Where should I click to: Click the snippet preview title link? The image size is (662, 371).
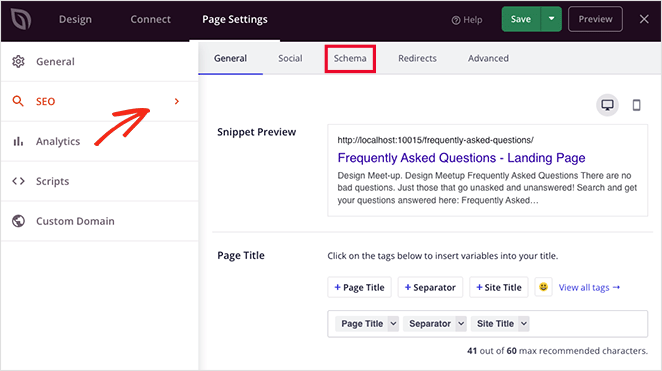pos(461,158)
